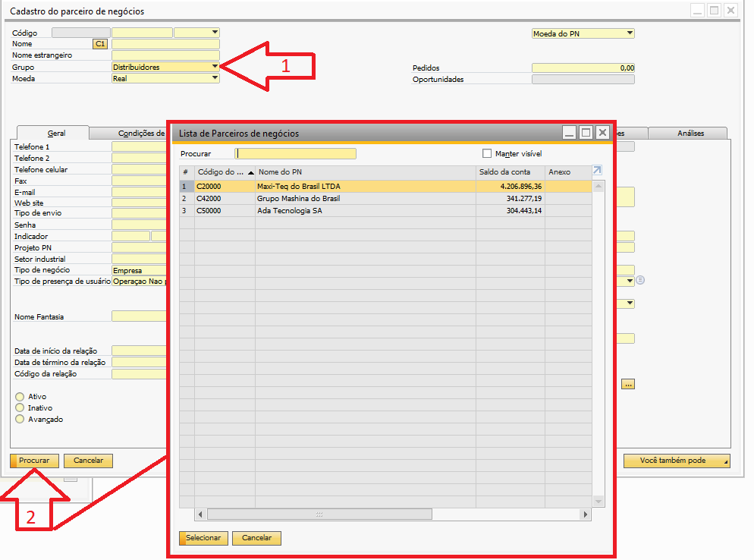This screenshot has width=754, height=560.
Task: Click the list's vertical scrollbar up arrow
Action: pos(598,186)
